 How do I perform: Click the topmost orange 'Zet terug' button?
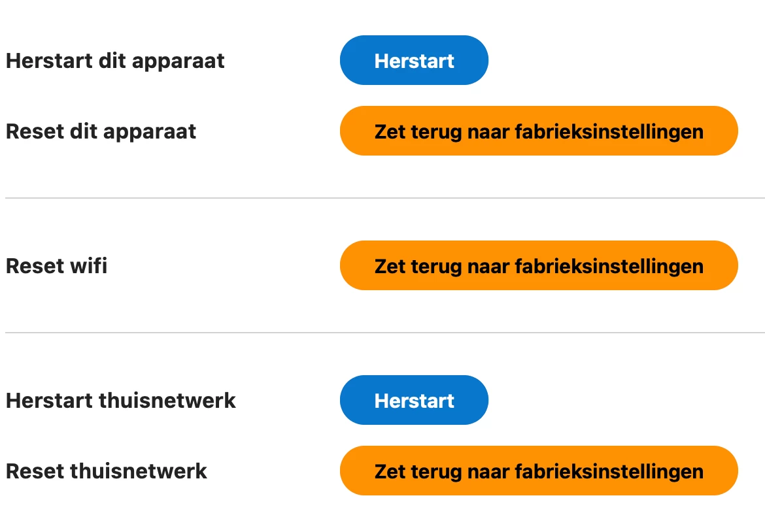tap(538, 131)
